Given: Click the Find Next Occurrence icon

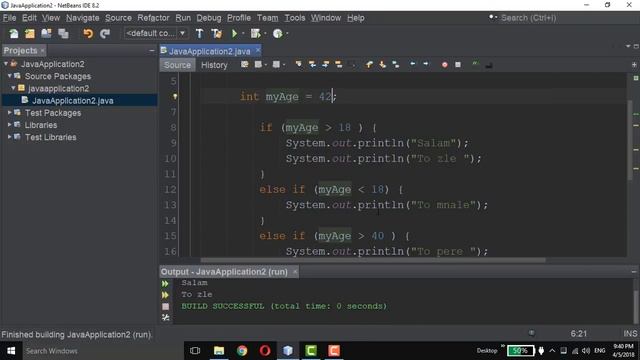Looking at the screenshot, I should pos(326,64).
